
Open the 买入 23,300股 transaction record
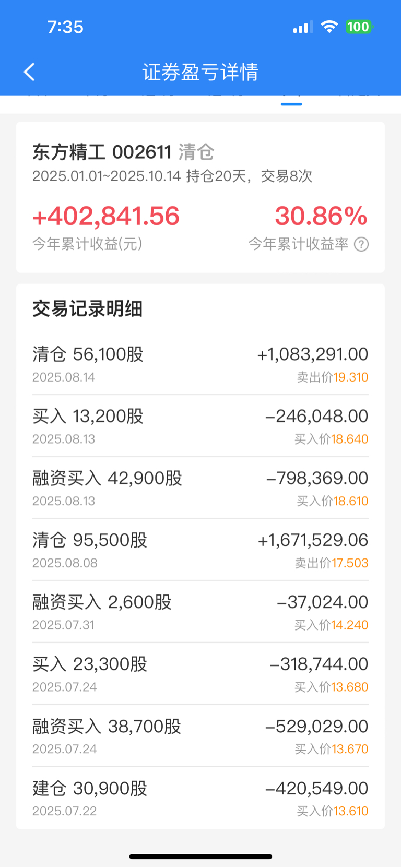200,674
